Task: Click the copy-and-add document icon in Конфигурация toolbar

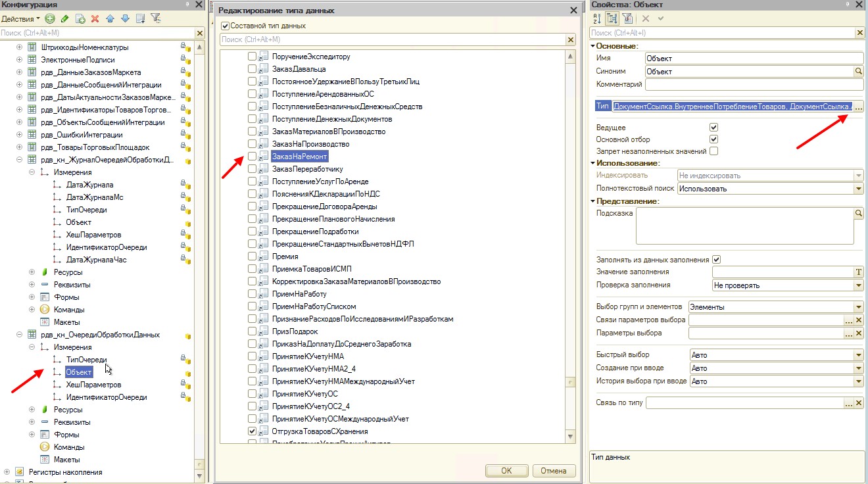Action: (80, 18)
